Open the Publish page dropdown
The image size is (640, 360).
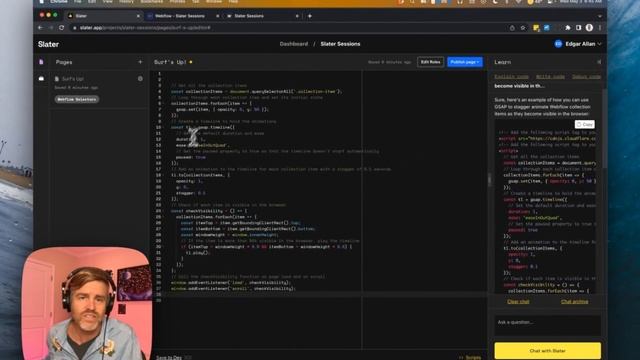coord(464,62)
